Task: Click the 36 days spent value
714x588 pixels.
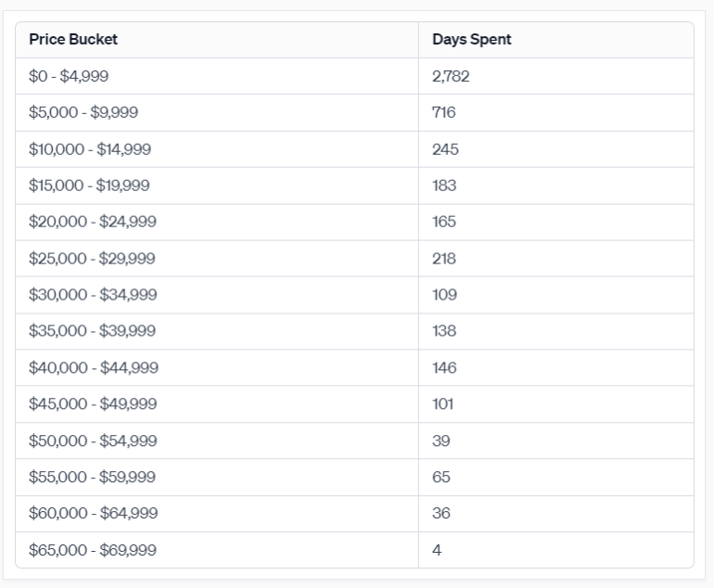Action: pos(441,514)
